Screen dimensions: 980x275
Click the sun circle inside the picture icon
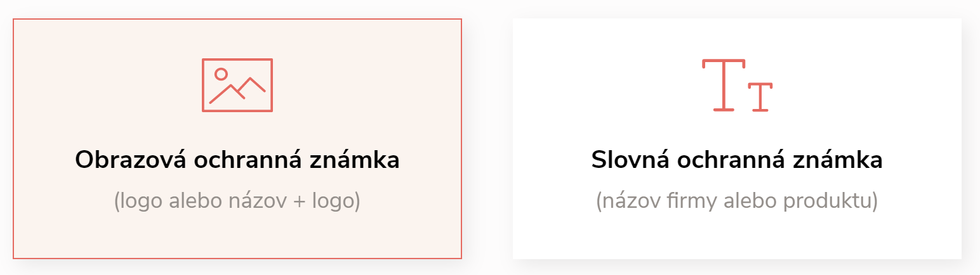(x=221, y=74)
